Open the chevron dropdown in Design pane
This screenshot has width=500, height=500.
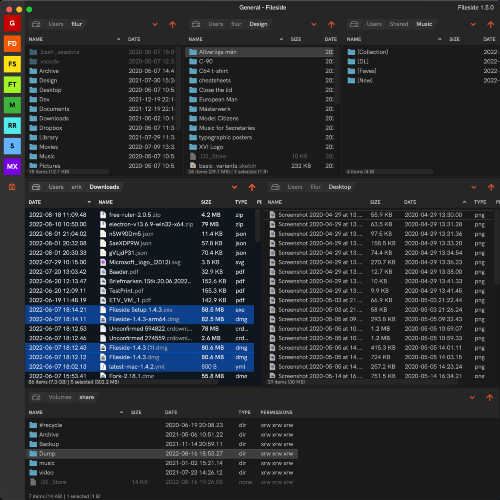point(314,24)
